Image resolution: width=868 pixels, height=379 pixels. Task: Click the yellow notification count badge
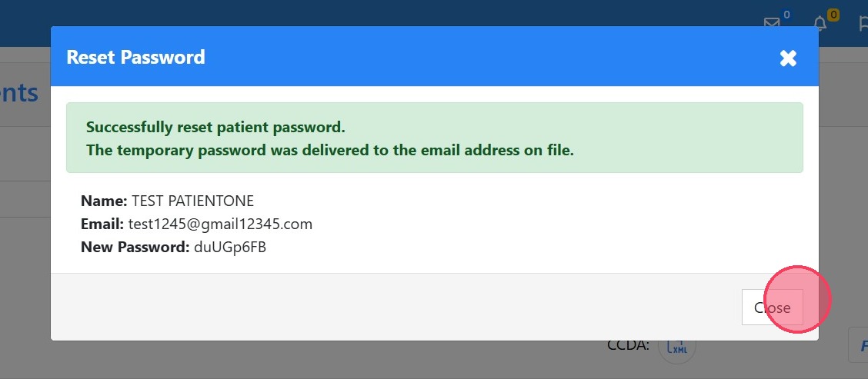coord(833,15)
